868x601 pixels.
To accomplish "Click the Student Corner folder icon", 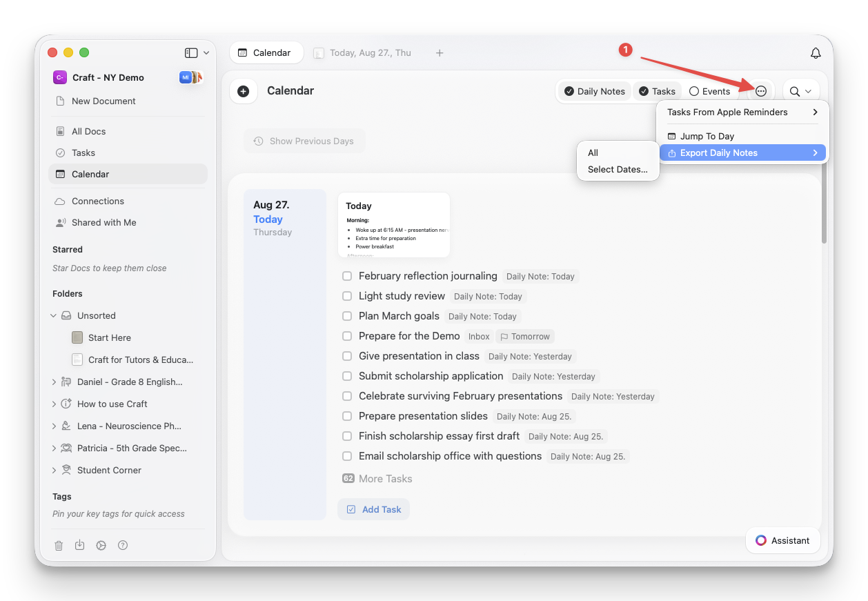I will (66, 470).
